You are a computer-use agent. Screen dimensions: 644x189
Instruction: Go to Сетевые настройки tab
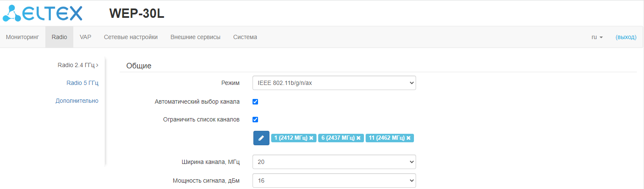[x=130, y=37]
